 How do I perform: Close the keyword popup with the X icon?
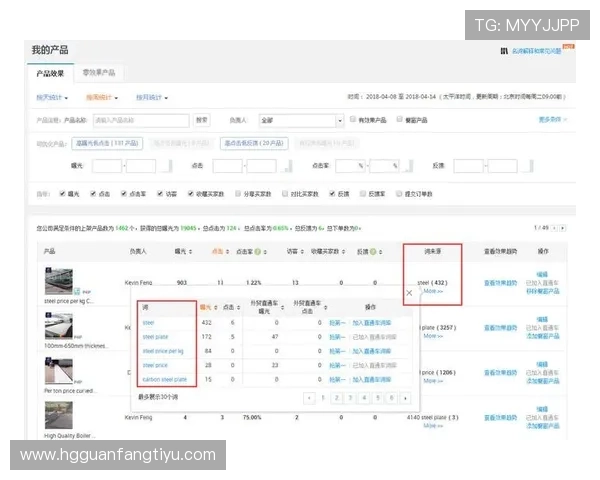tap(409, 293)
